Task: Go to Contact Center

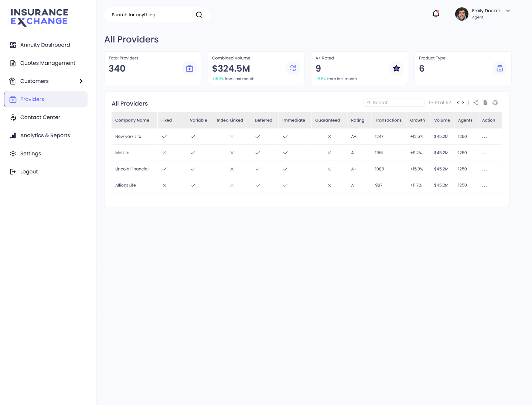Action: 45,117
